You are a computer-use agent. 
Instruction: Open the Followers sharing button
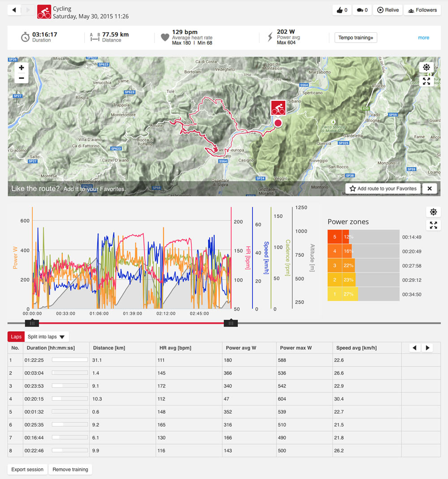422,10
